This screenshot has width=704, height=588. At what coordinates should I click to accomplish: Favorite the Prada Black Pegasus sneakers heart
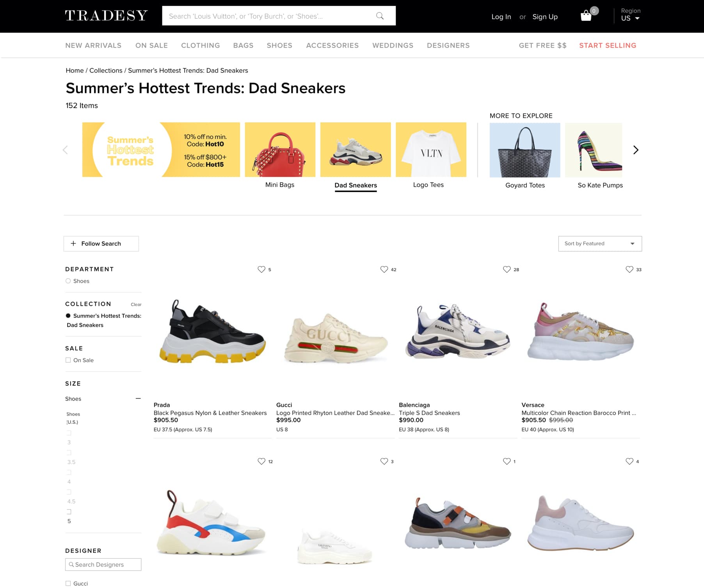(x=261, y=269)
